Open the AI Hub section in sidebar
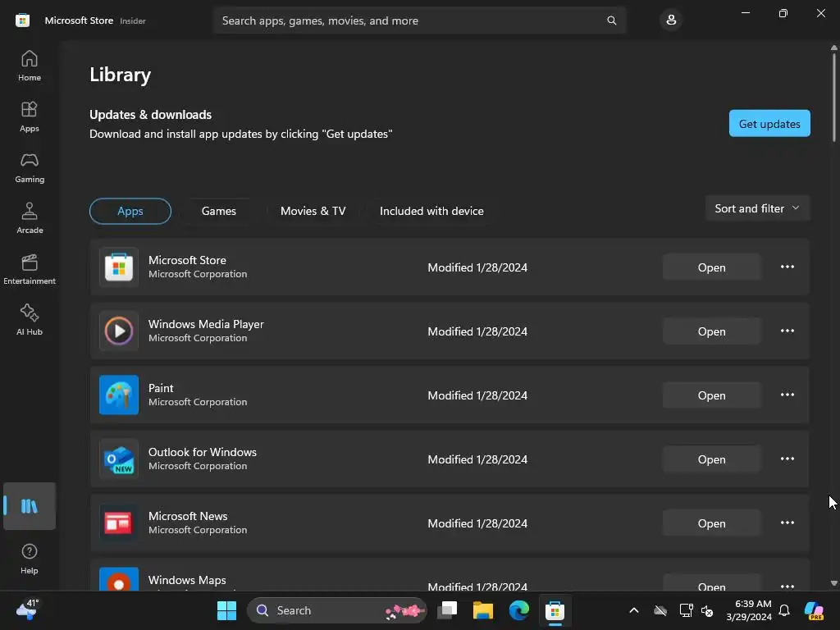 (30, 321)
